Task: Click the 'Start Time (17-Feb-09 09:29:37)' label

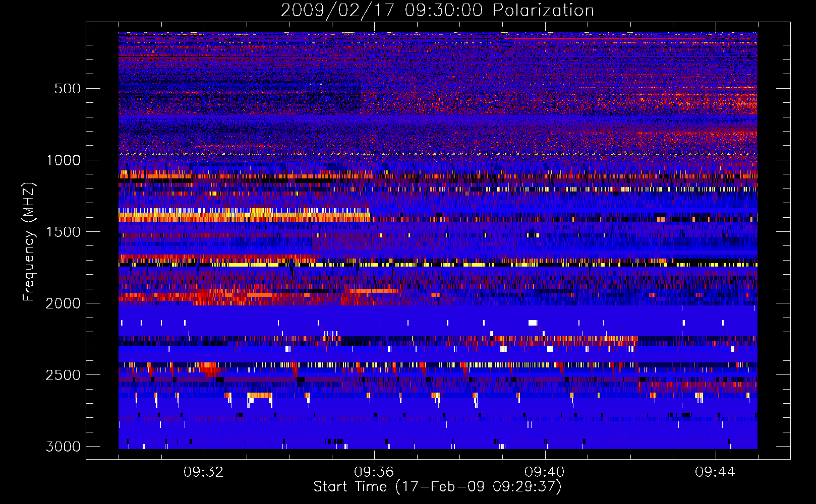Action: click(x=437, y=487)
